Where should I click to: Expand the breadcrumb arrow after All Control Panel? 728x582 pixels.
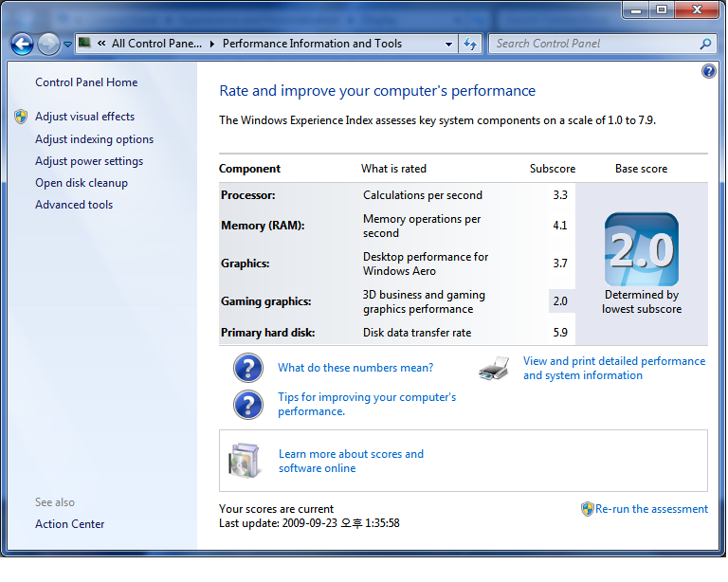[212, 44]
